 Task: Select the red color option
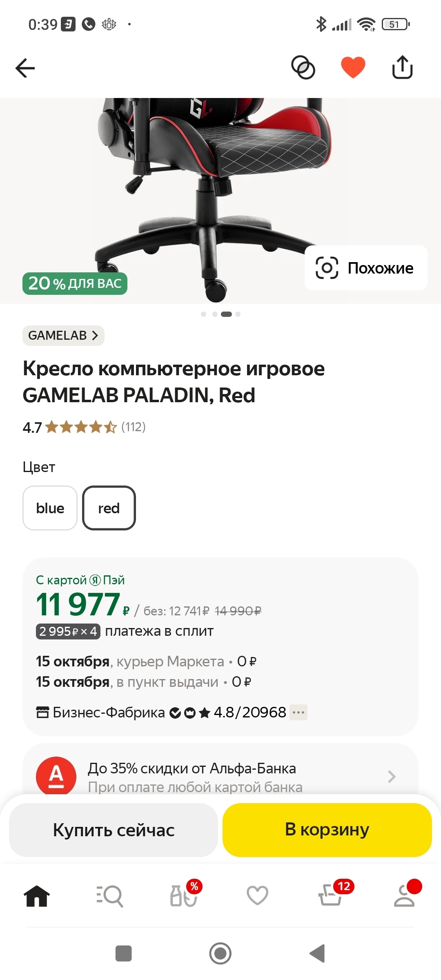(109, 508)
